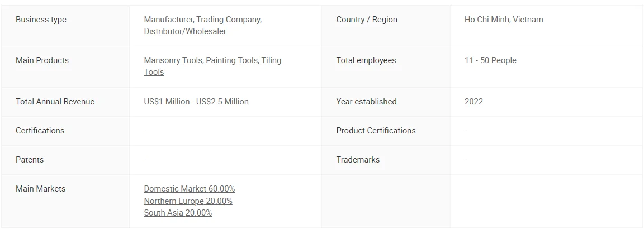Click the 11 - 50 People value
Image resolution: width=644 pixels, height=229 pixels.
tap(490, 60)
